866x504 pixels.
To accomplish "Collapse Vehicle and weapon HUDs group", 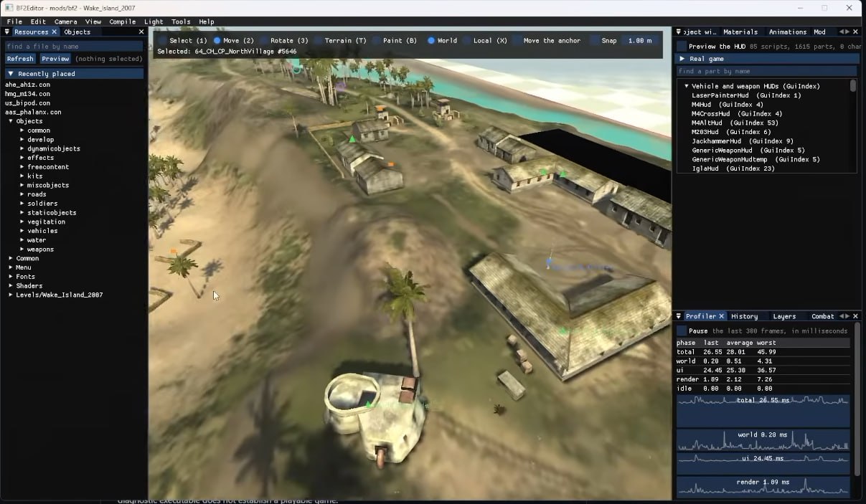I will 687,86.
